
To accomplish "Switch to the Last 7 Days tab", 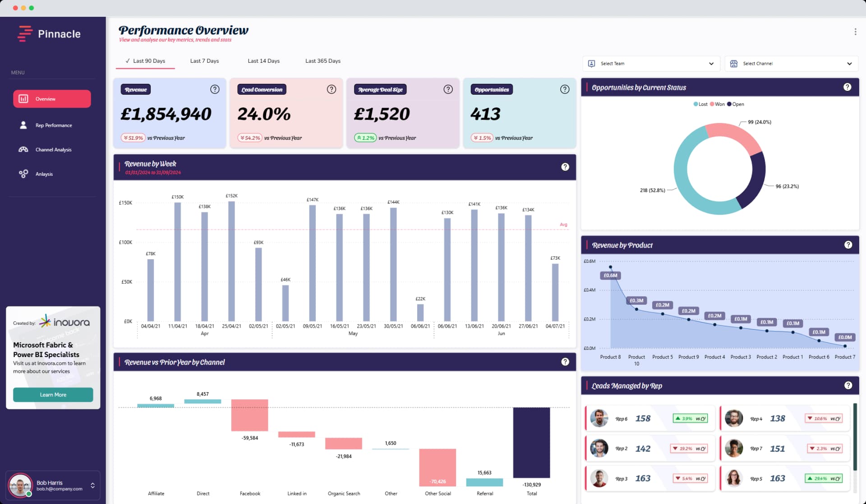I will point(204,60).
